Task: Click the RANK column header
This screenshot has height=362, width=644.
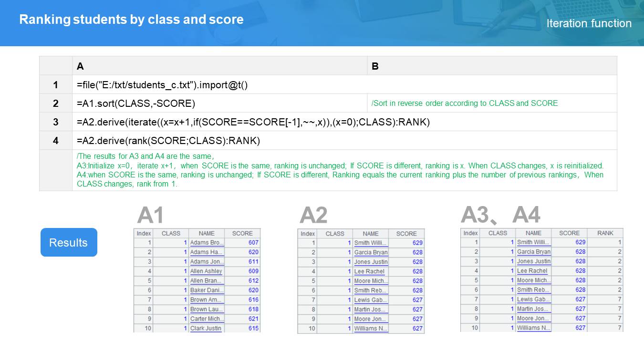Action: coord(605,233)
